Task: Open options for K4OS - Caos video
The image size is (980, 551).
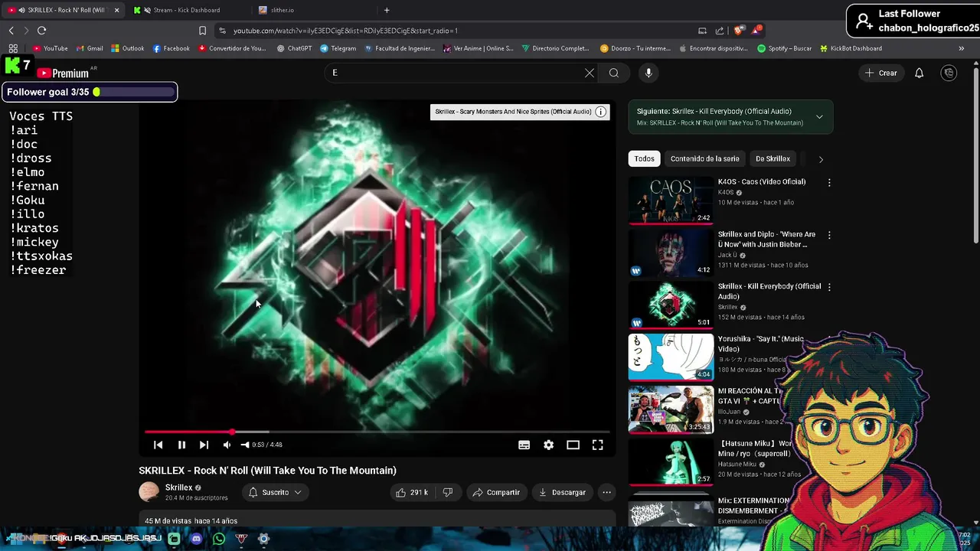Action: click(x=828, y=183)
